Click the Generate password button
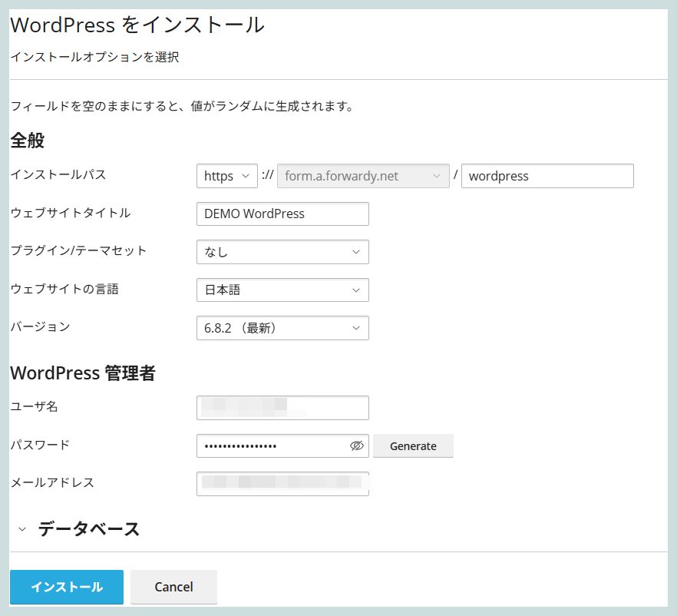677x616 pixels. (x=413, y=445)
